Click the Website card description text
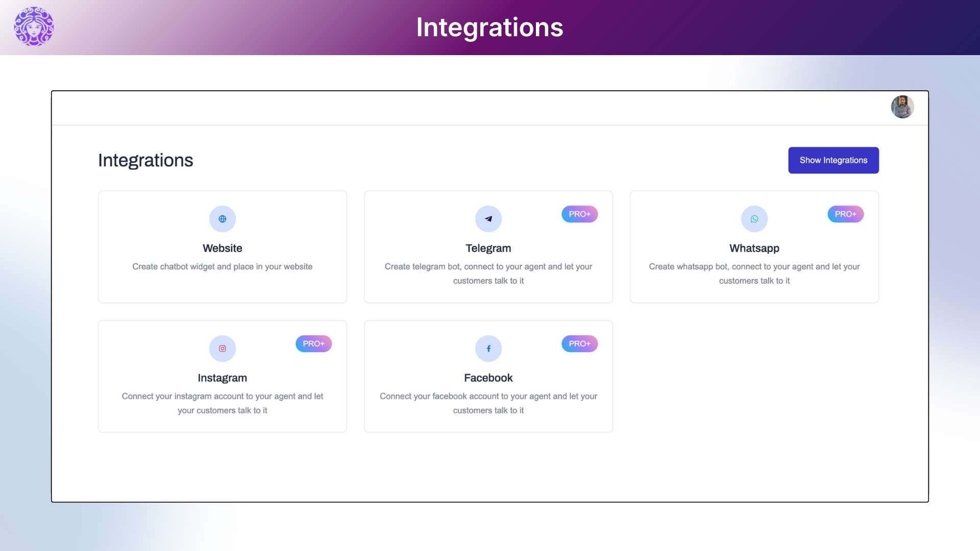 coord(222,266)
